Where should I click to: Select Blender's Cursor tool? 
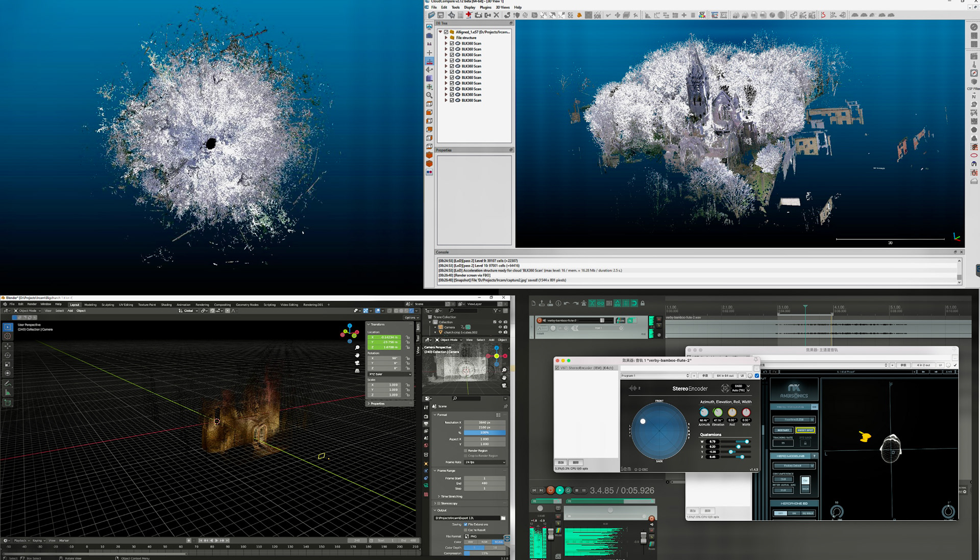pyautogui.click(x=8, y=336)
